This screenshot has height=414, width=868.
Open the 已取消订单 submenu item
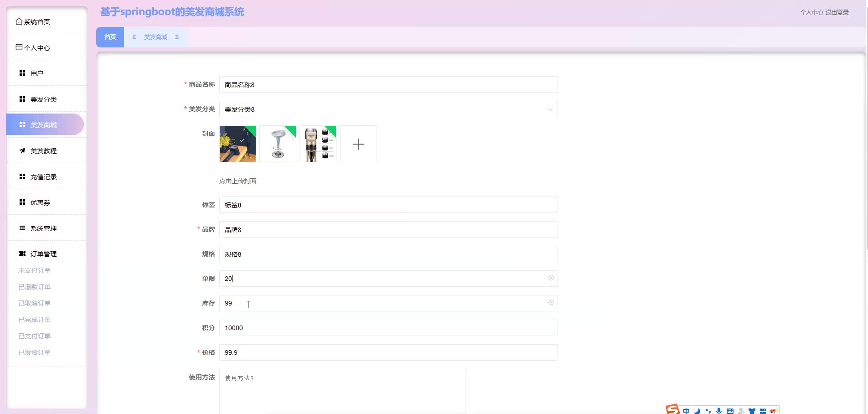tap(35, 303)
